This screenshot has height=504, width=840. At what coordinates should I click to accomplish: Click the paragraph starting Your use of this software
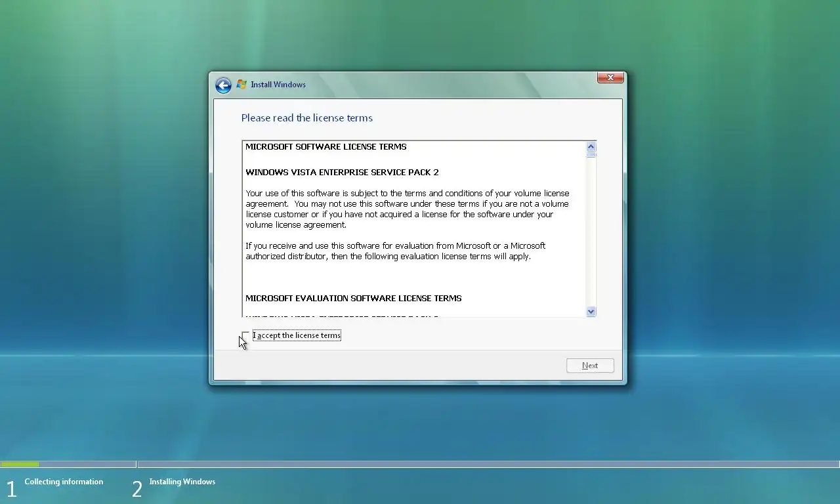click(408, 209)
